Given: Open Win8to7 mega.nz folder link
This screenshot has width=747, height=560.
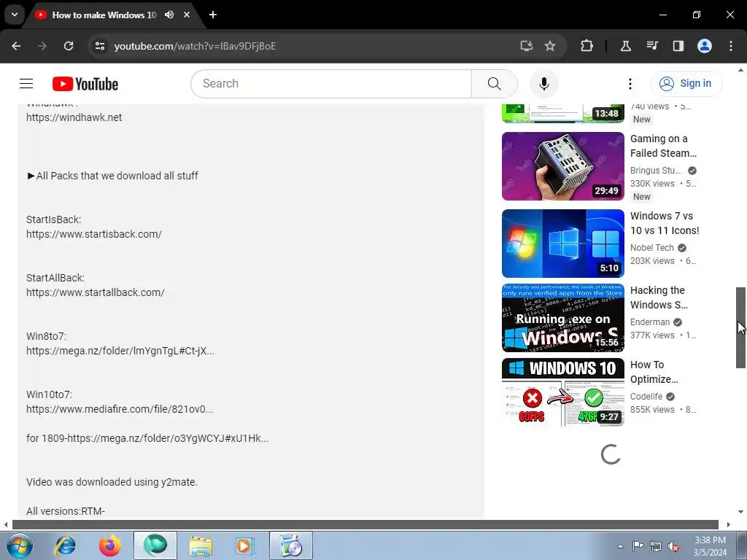Looking at the screenshot, I should (120, 351).
